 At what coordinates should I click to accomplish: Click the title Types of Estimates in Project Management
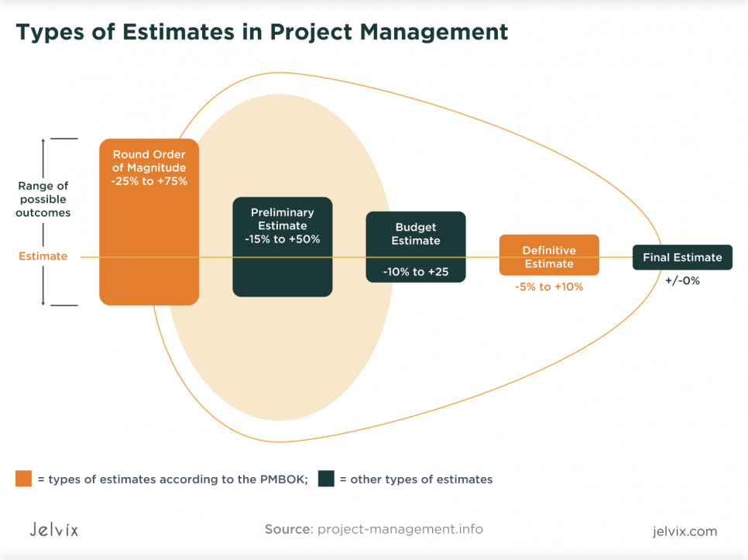pyautogui.click(x=262, y=33)
